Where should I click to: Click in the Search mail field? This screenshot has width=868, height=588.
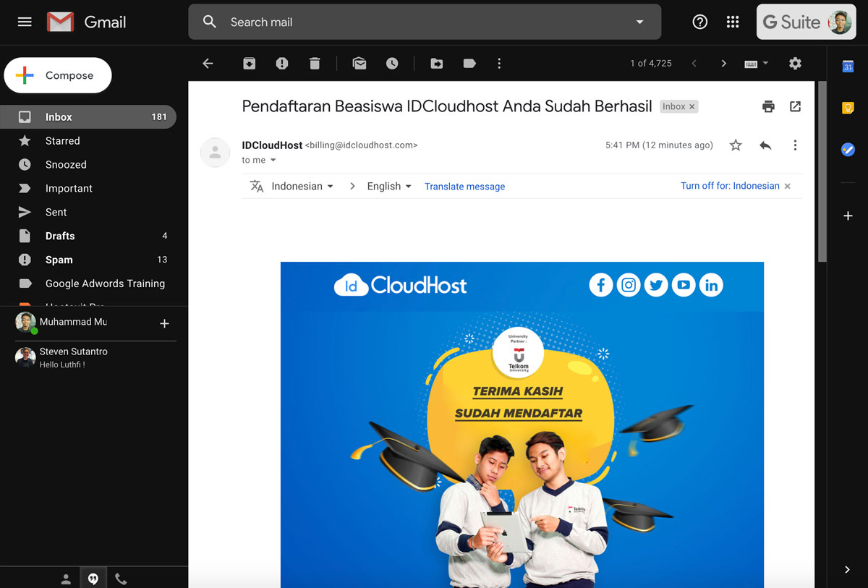(x=425, y=22)
